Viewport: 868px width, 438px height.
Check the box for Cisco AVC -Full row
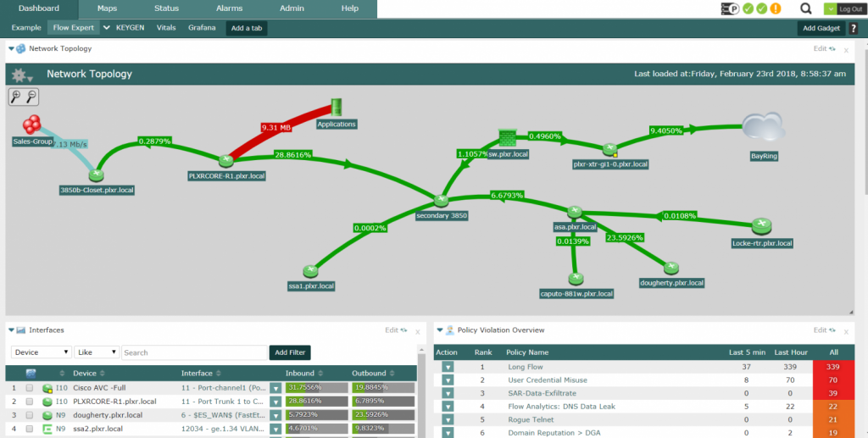point(30,388)
